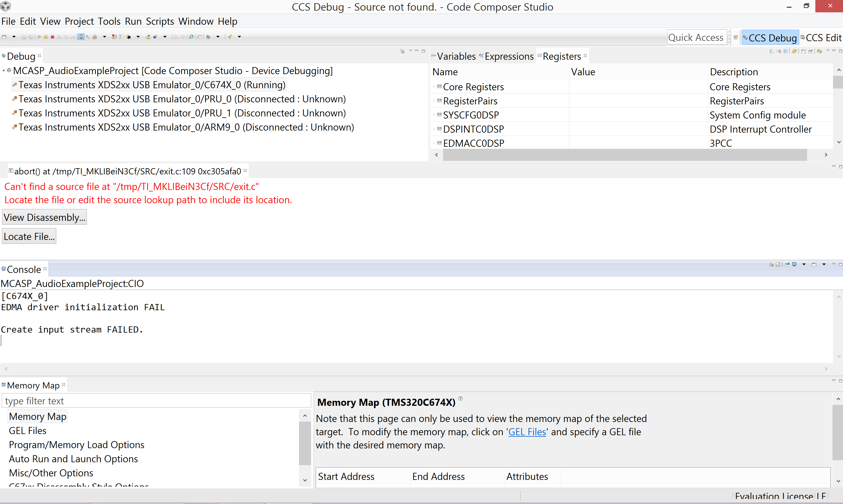This screenshot has height=504, width=843.
Task: Click New Registers view icon
Action: coord(804,52)
